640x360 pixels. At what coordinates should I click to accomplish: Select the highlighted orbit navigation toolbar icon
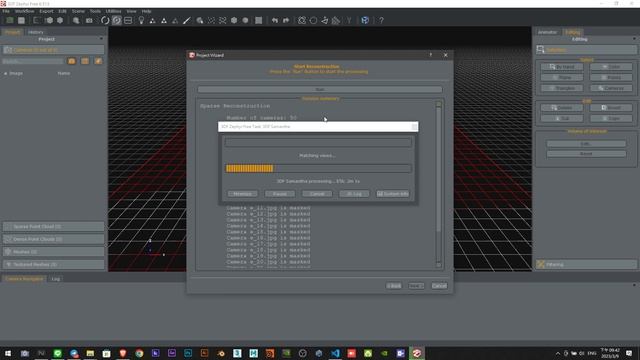pyautogui.click(x=117, y=20)
